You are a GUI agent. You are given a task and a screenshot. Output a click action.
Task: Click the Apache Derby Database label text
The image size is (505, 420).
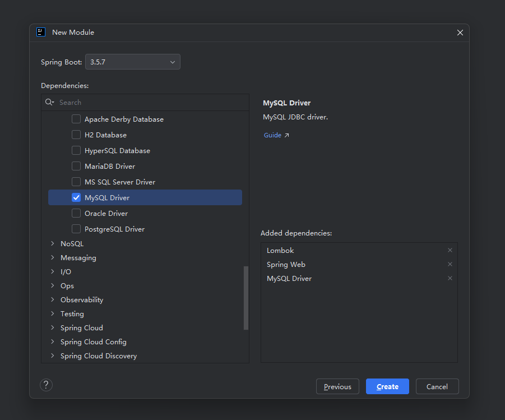pos(124,119)
